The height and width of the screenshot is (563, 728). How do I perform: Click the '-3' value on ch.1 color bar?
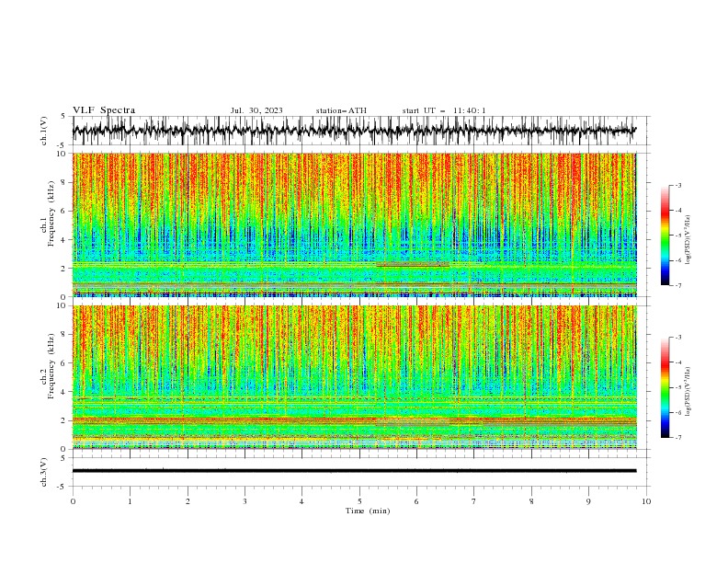point(677,185)
